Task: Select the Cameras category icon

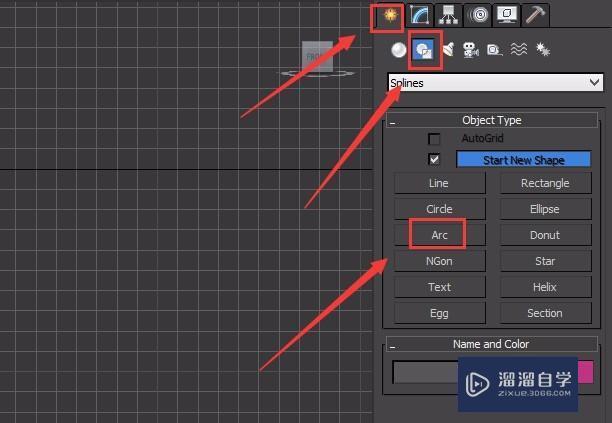Action: (x=471, y=50)
